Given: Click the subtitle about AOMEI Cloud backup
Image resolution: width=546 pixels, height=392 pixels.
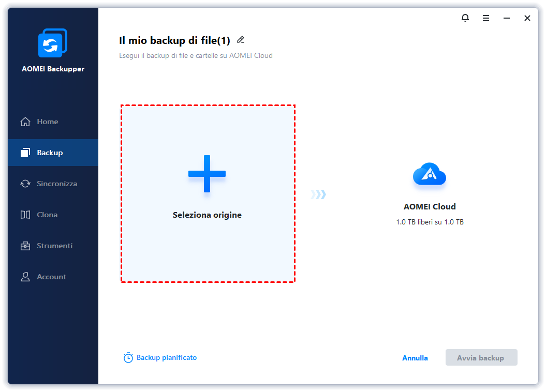Looking at the screenshot, I should click(x=196, y=56).
